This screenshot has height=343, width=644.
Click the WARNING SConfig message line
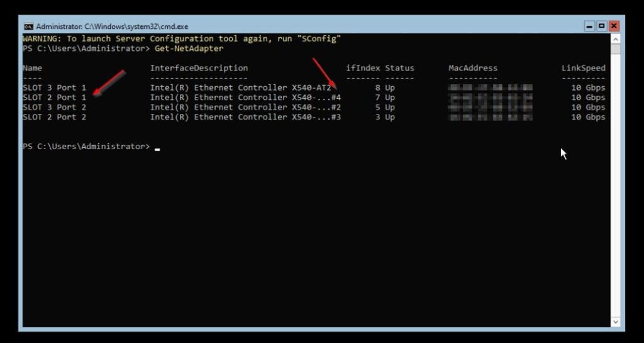[x=182, y=38]
